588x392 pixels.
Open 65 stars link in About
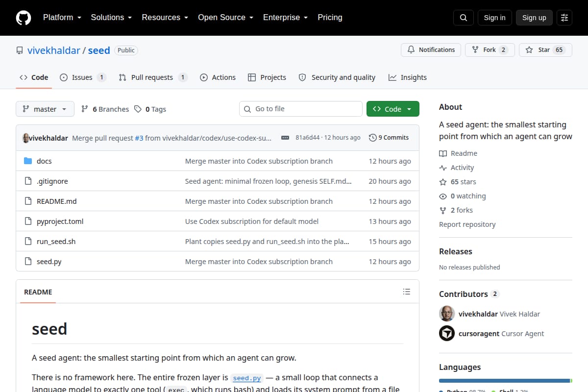pyautogui.click(x=458, y=182)
